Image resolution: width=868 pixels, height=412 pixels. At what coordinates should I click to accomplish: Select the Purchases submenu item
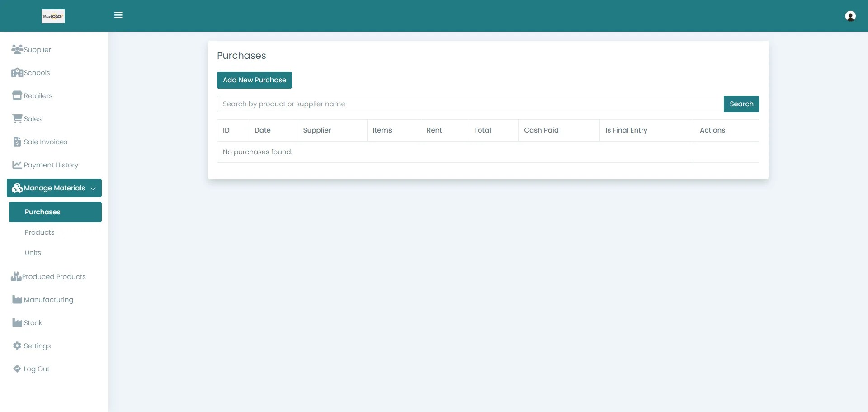[x=55, y=212]
